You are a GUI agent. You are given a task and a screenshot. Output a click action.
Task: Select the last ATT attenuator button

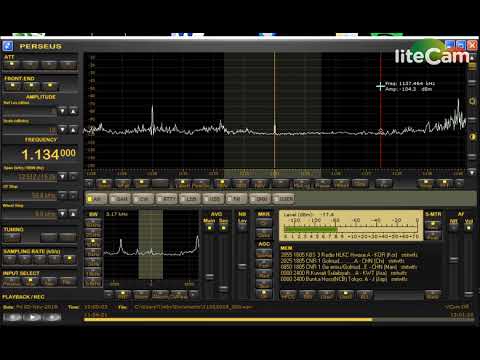(68, 65)
